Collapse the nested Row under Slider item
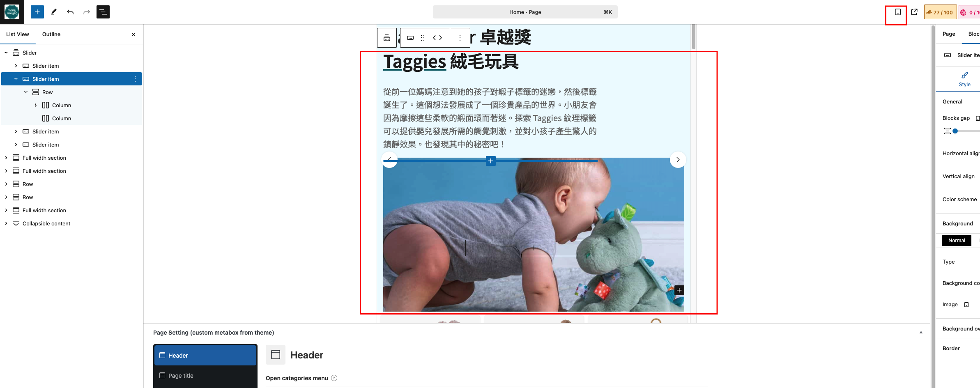This screenshot has width=980, height=388. (x=26, y=92)
